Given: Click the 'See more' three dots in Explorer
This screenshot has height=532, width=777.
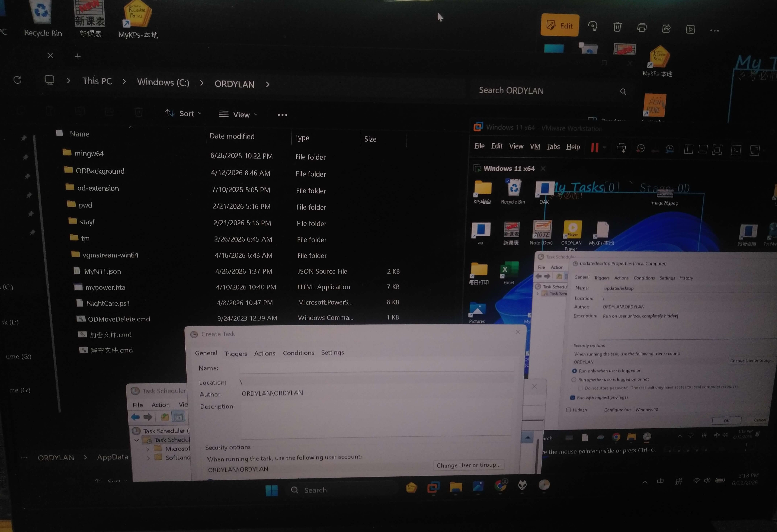Looking at the screenshot, I should tap(282, 115).
